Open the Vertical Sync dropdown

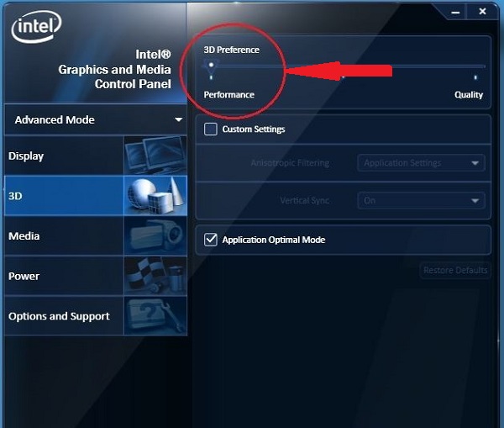(x=420, y=201)
